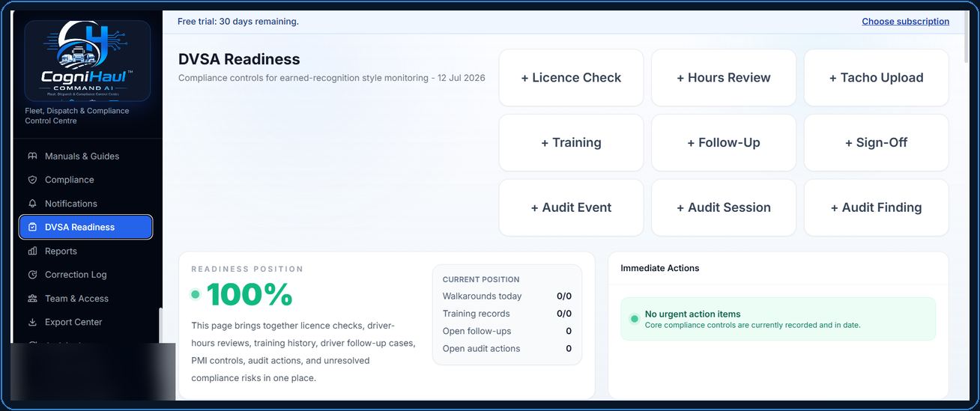Click the + Follow-Up button
980x411 pixels.
pos(724,143)
